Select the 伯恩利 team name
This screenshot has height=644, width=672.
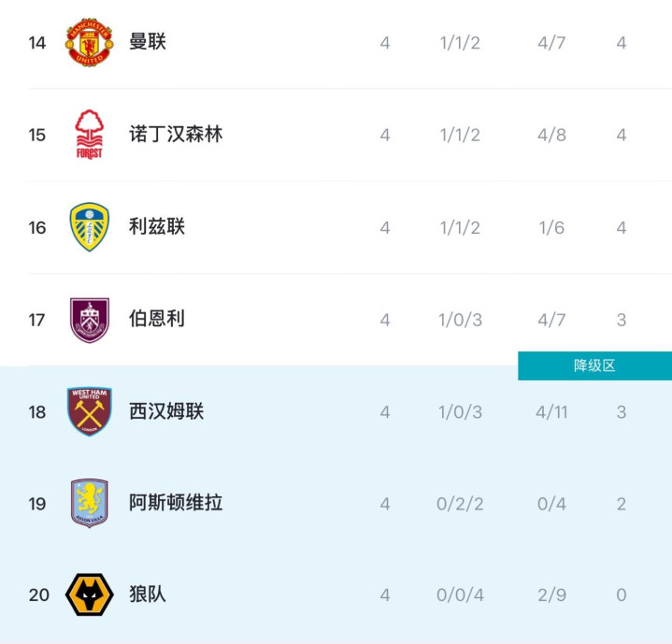157,320
